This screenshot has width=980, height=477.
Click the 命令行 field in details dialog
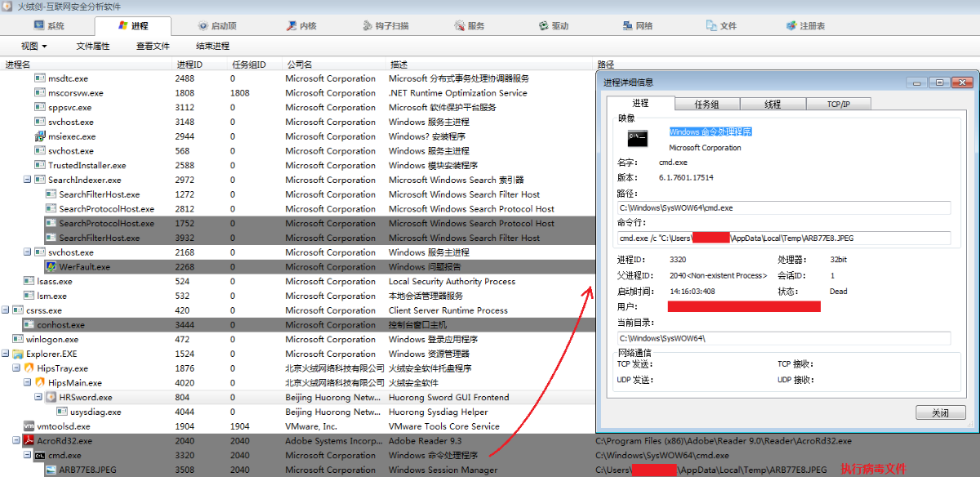pyautogui.click(x=784, y=238)
